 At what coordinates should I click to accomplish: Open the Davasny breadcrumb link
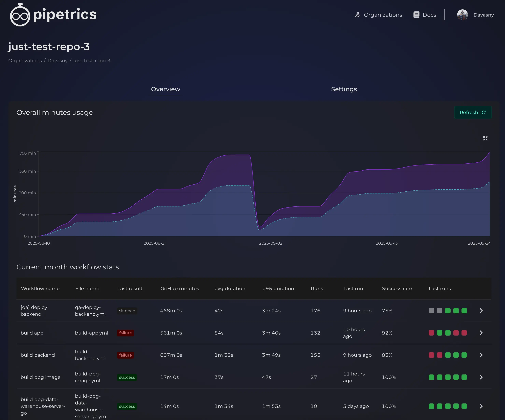(x=57, y=61)
